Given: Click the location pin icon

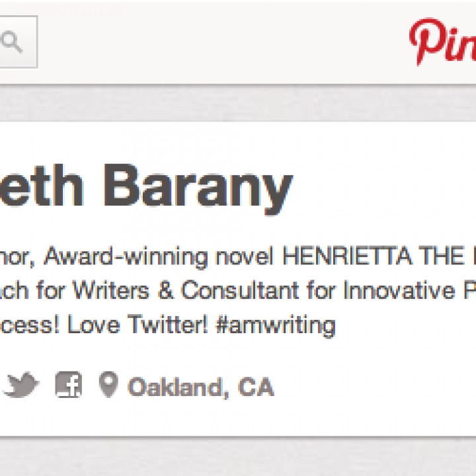Looking at the screenshot, I should 108,385.
